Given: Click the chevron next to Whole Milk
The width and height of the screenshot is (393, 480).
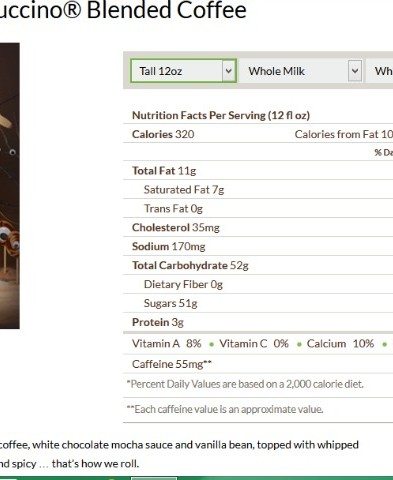Looking at the screenshot, I should point(355,71).
